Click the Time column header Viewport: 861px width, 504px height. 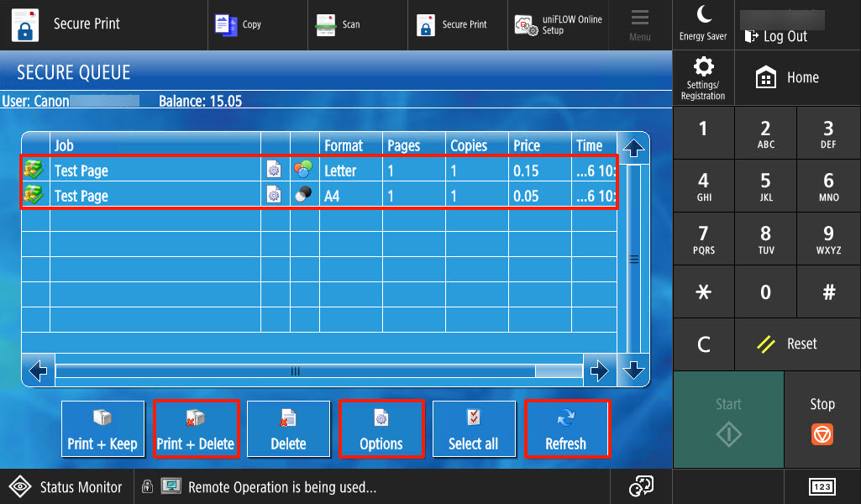(x=594, y=145)
